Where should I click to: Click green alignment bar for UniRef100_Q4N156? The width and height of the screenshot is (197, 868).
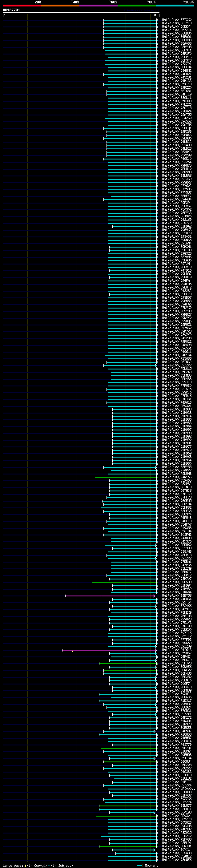[x=126, y=477]
